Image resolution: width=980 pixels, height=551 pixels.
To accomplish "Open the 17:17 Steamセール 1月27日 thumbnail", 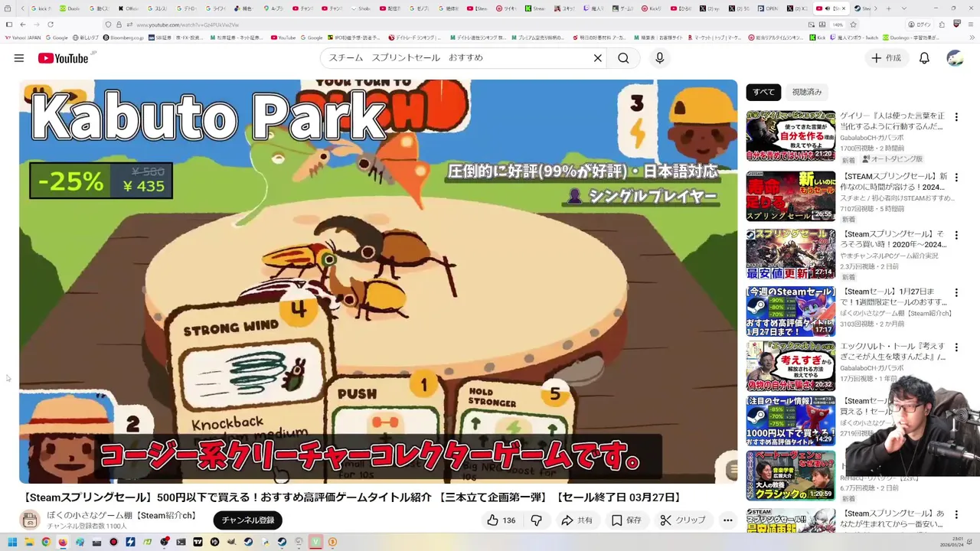I will 791,311.
